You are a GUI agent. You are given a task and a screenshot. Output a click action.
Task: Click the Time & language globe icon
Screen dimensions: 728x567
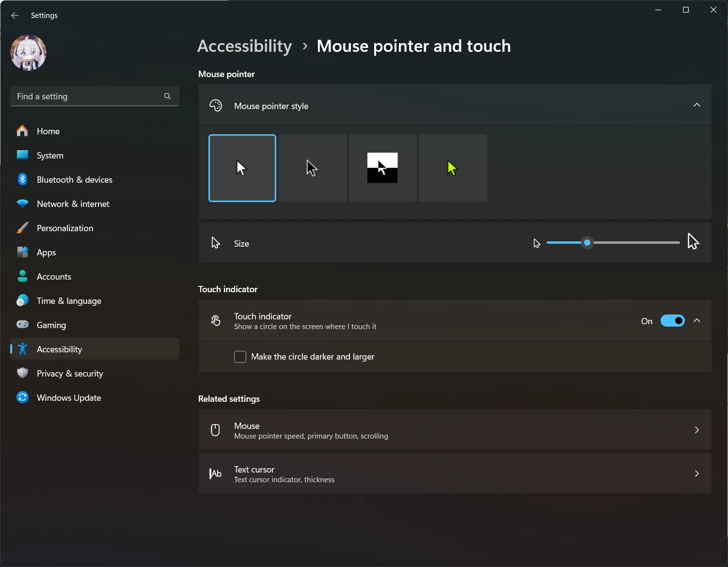(x=22, y=300)
